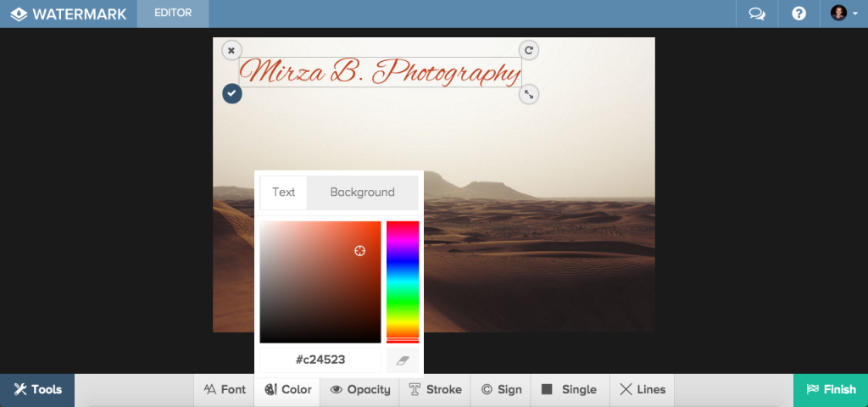
Task: Switch to the Background color tab
Action: click(363, 192)
